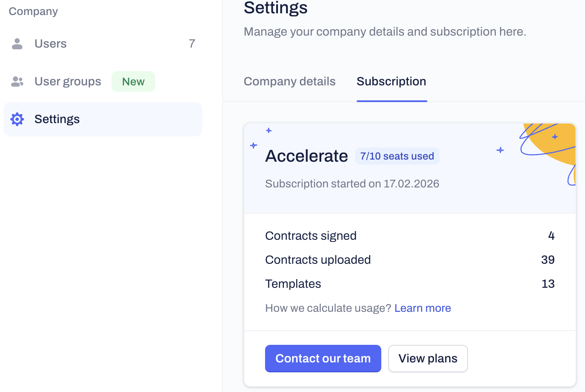Switch to the Company details tab

[289, 81]
